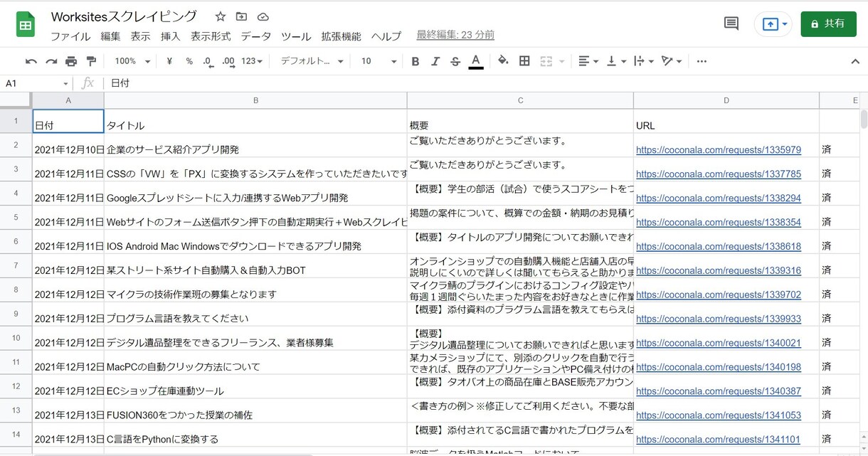Image resolution: width=868 pixels, height=456 pixels.
Task: Click the document title Worksitesスクレイピング
Action: tap(125, 16)
